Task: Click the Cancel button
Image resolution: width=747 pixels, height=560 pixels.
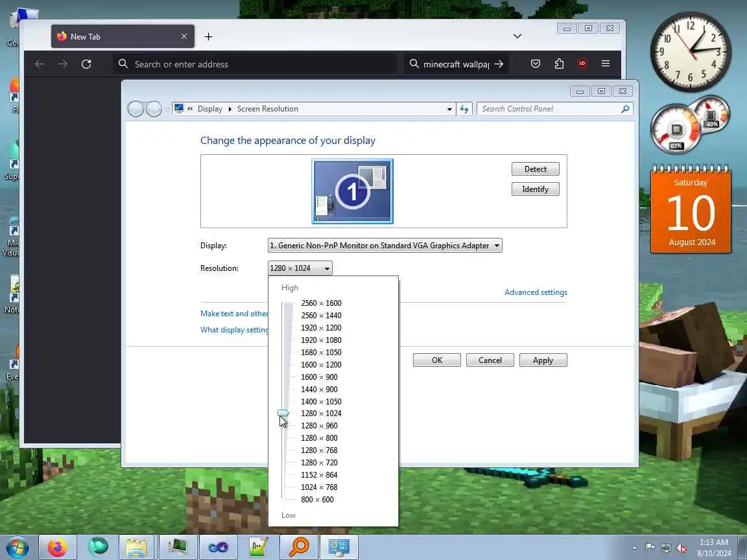Action: (x=490, y=360)
